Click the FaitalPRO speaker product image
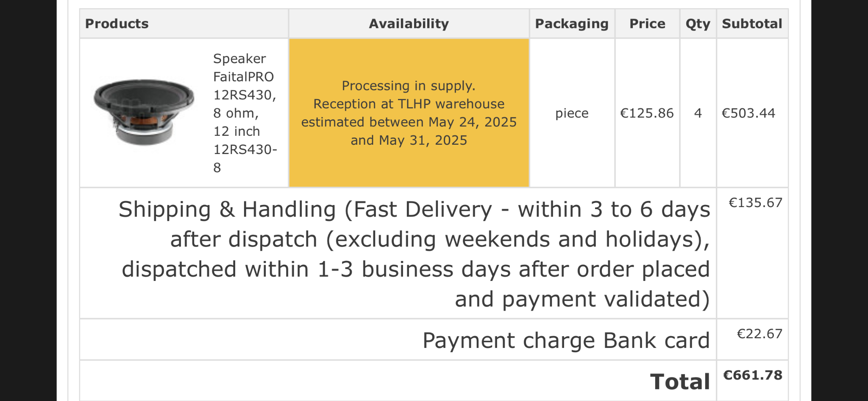The height and width of the screenshot is (401, 868). (144, 112)
